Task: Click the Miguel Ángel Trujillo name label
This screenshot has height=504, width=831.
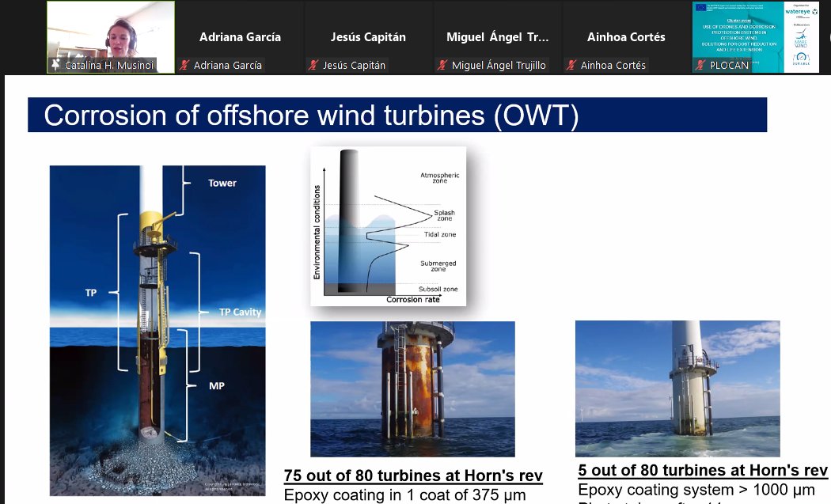Action: point(499,65)
